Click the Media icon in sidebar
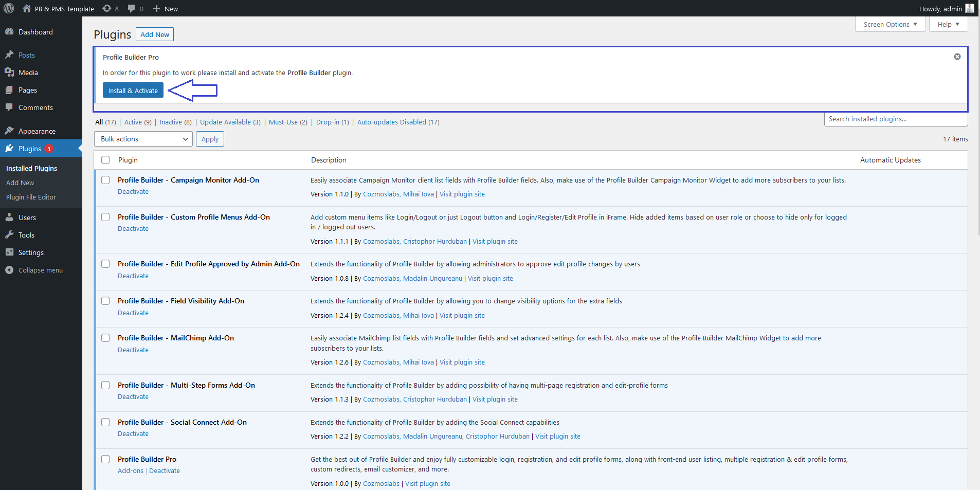Screen dimensions: 980x490 click(x=9, y=72)
